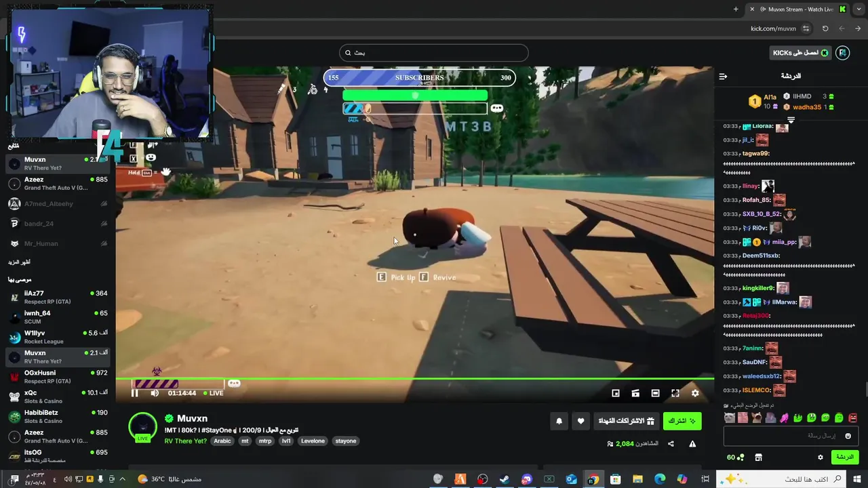868x488 pixels.
Task: Click the page vertical scrollbar
Action: (x=865, y=391)
